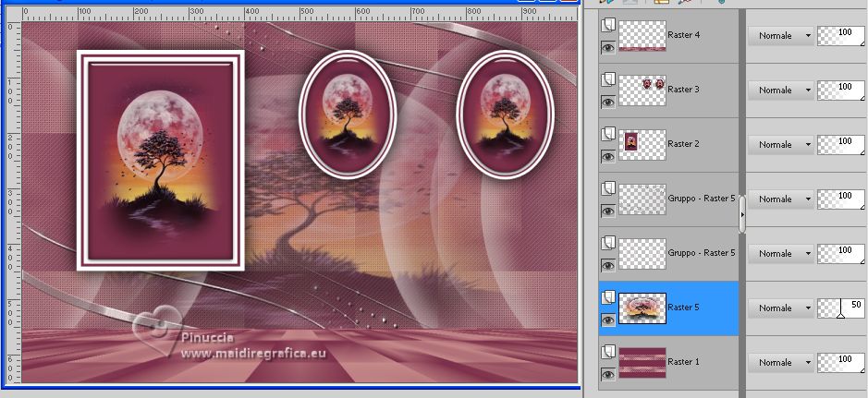Screen dimensions: 868x398
Task: Open the Normale blend mode dropdown for Raster 2
Action: pos(780,145)
